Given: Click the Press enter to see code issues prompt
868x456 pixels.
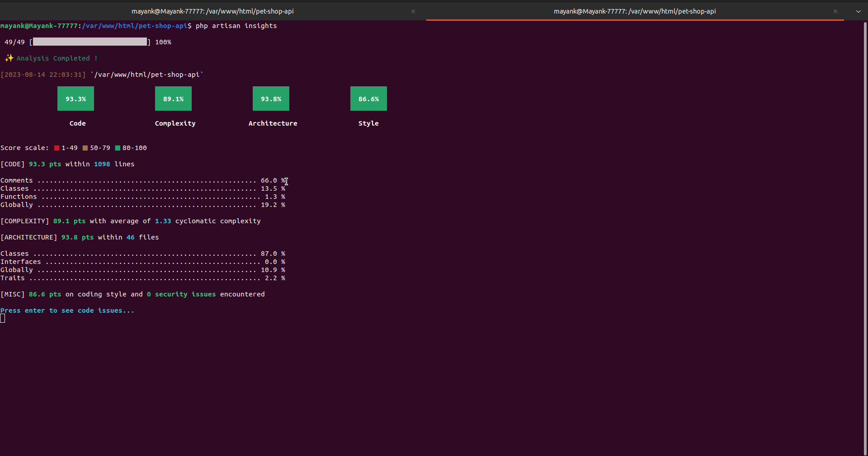Looking at the screenshot, I should pyautogui.click(x=67, y=310).
